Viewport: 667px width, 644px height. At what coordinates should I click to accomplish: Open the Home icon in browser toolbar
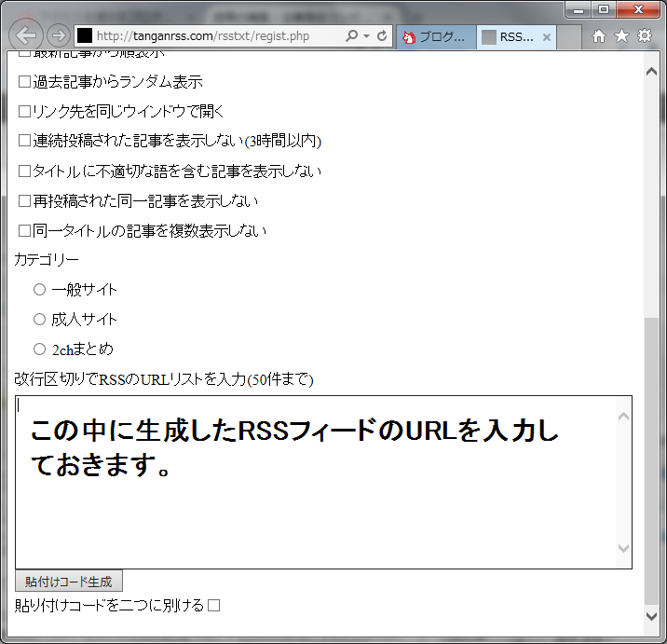click(x=598, y=36)
